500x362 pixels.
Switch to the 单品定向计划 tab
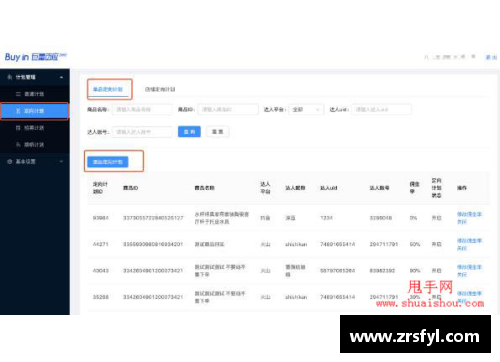(x=108, y=89)
